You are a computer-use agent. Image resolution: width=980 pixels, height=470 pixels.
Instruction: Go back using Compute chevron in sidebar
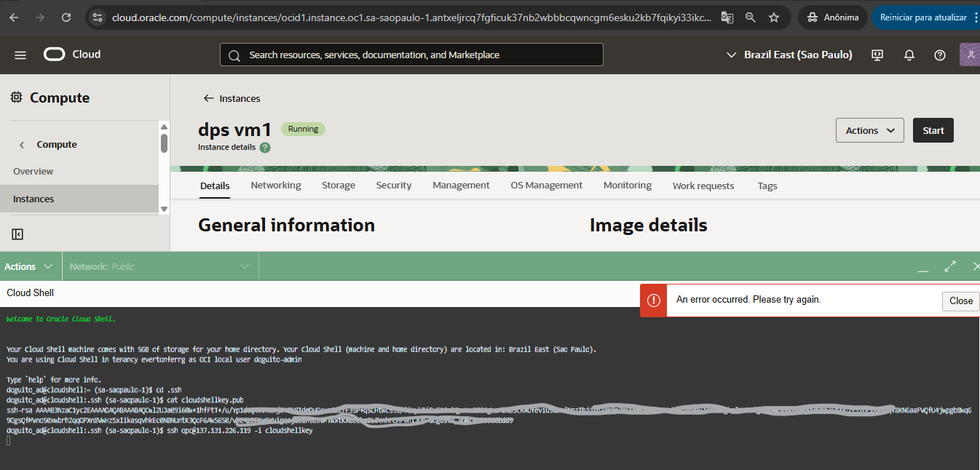[22, 145]
